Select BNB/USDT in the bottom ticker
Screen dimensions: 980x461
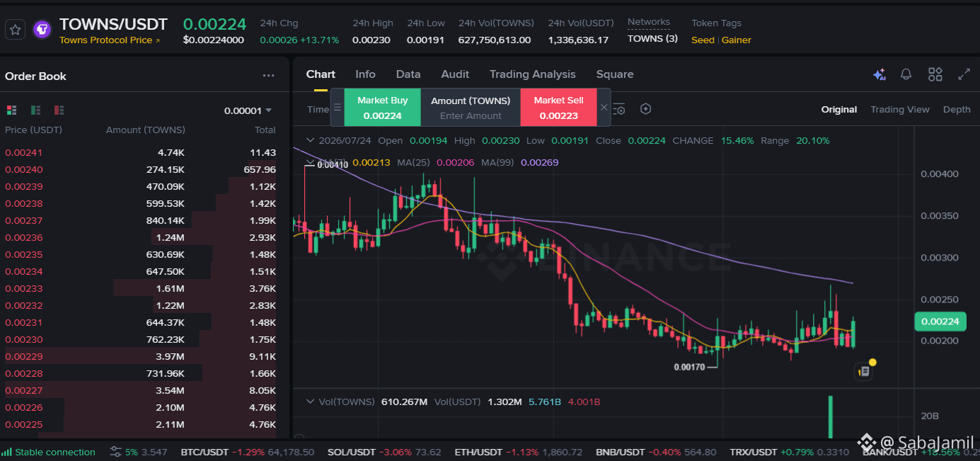click(x=656, y=452)
